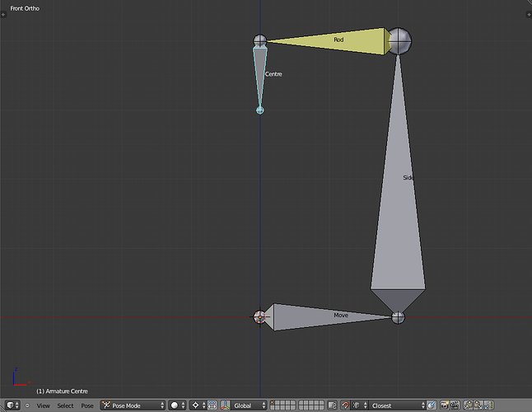Open the Pose menu
This screenshot has height=412, width=532.
(x=87, y=405)
